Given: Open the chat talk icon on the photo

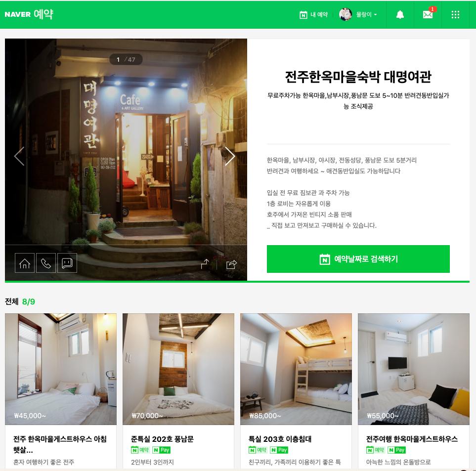Looking at the screenshot, I should [x=67, y=263].
